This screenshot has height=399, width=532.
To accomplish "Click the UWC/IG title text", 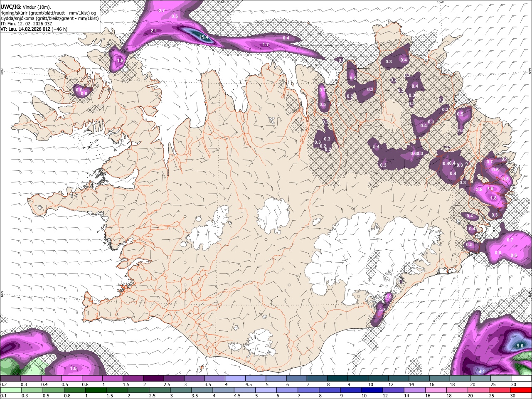I will (x=10, y=7).
